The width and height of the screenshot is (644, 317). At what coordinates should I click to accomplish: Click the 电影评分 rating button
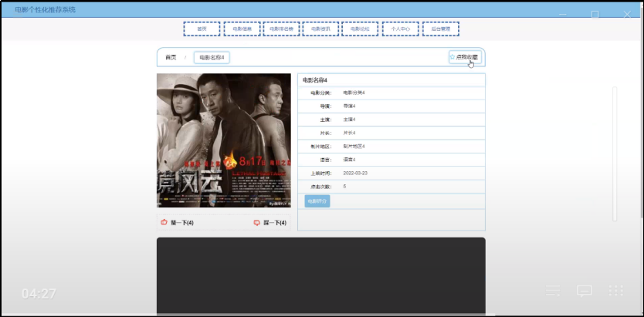pyautogui.click(x=317, y=201)
